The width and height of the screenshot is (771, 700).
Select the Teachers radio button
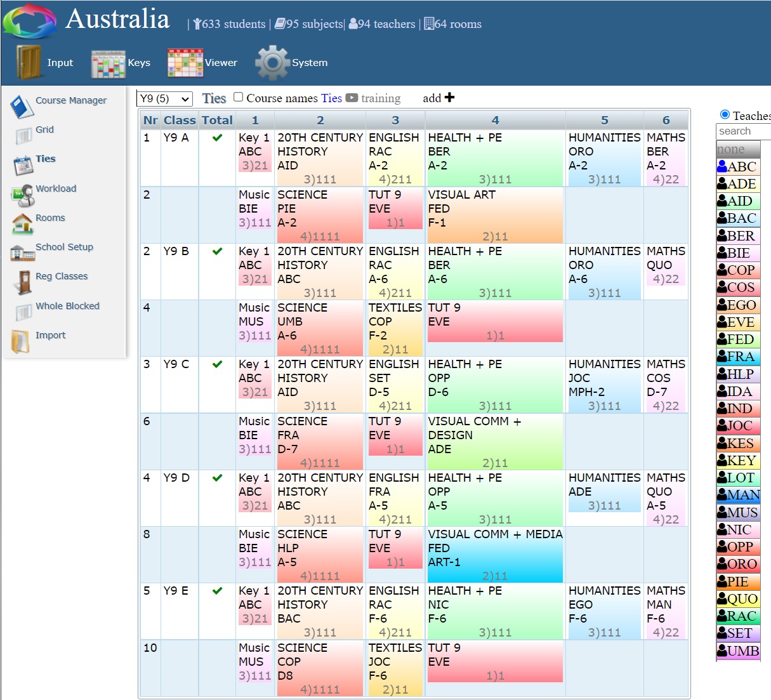point(725,115)
